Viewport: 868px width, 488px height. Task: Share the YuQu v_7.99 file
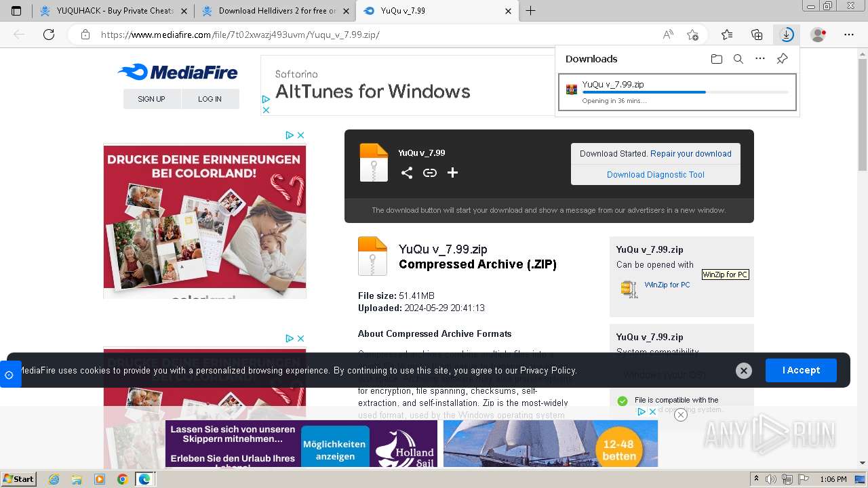pyautogui.click(x=407, y=173)
